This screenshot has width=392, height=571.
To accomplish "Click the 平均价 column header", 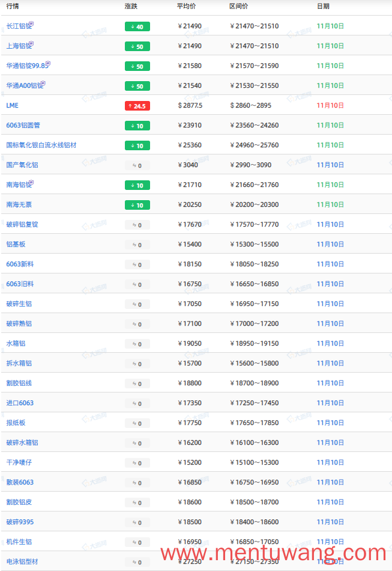I will click(186, 6).
